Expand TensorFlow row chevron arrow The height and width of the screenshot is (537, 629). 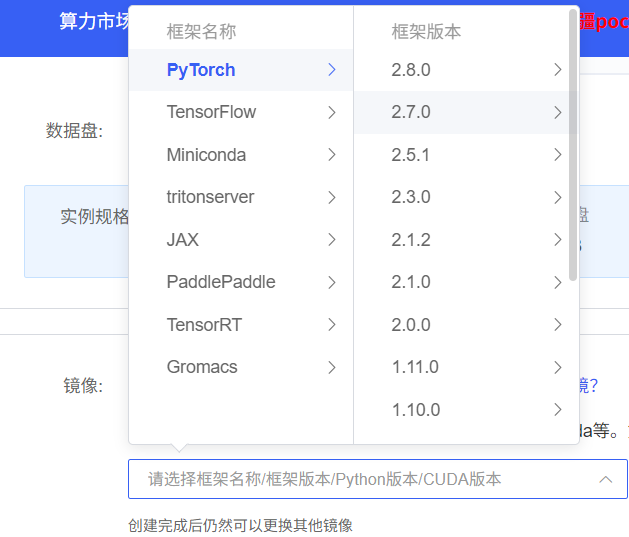click(332, 112)
